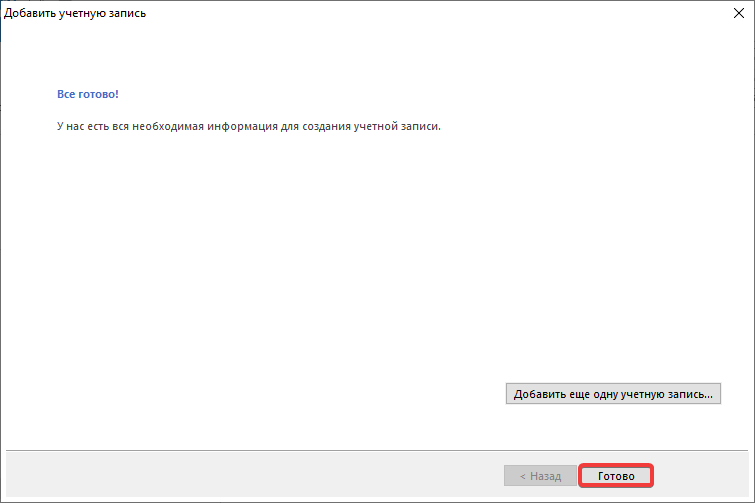Click the account information description text
Viewport: 755px width, 503px height.
pos(248,128)
